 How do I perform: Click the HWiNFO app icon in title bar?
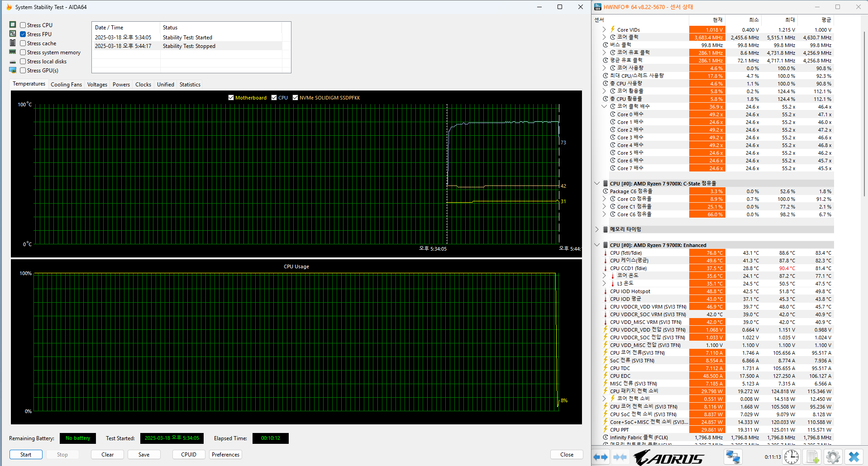(598, 7)
